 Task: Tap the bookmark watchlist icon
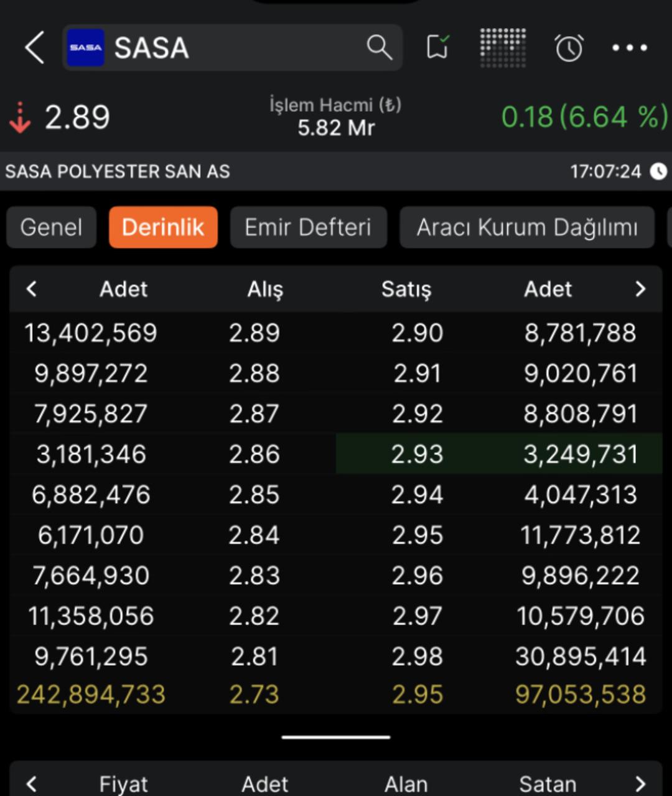[x=437, y=48]
